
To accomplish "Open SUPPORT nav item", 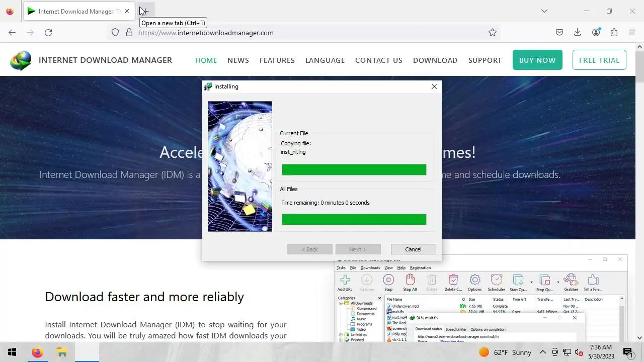I will [485, 60].
